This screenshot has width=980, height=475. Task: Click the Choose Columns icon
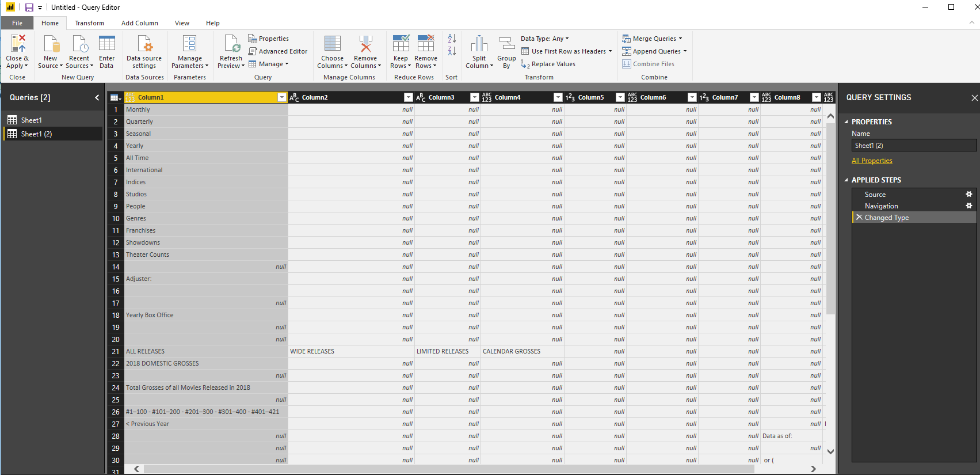(333, 44)
